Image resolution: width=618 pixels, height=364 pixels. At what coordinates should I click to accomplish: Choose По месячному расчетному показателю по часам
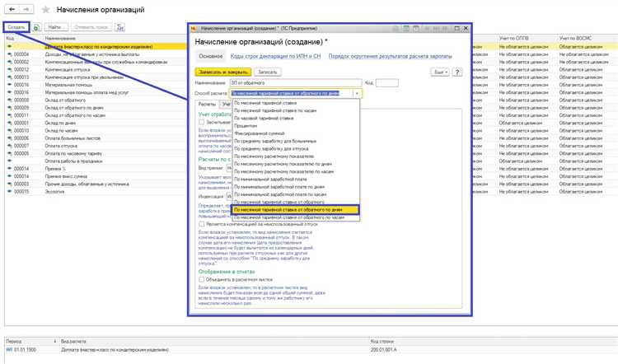(296, 172)
